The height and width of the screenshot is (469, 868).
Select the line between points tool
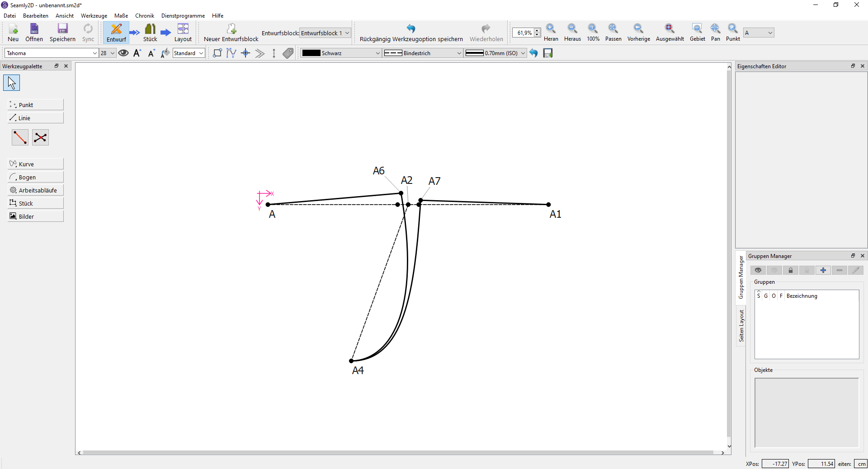(x=20, y=137)
